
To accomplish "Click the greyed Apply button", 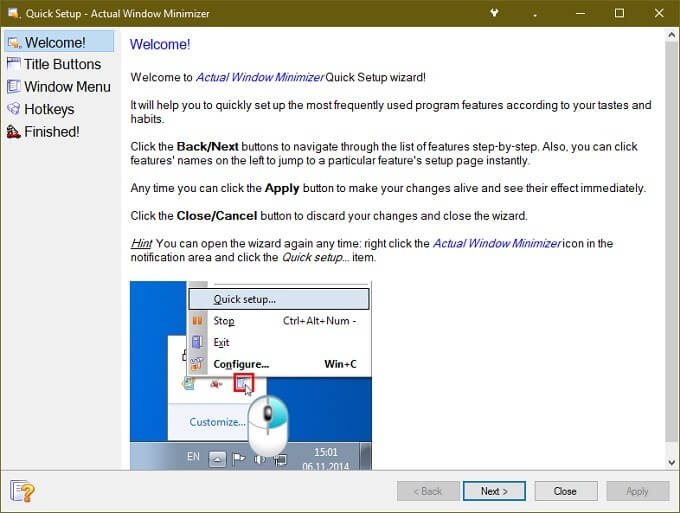I will pos(638,491).
